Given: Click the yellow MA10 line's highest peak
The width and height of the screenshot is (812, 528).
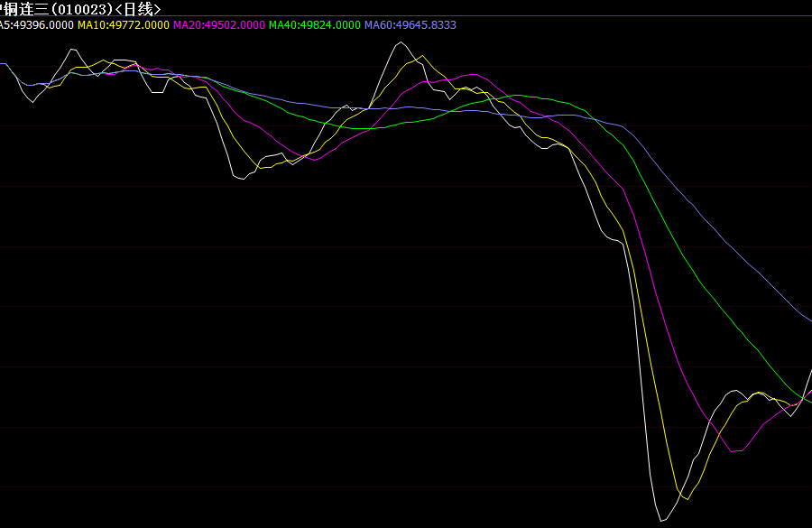Looking at the screenshot, I should [x=420, y=58].
